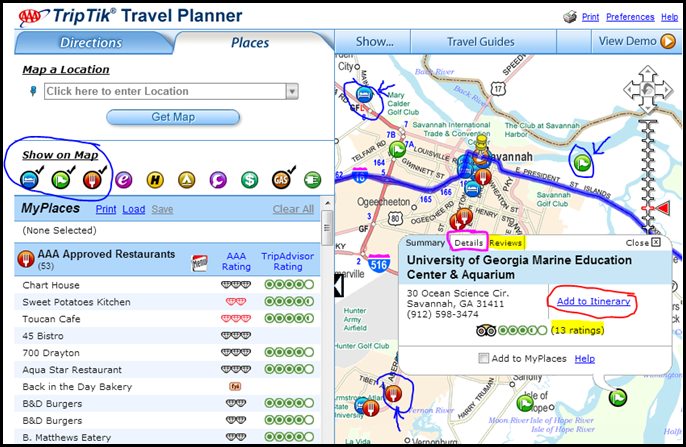Screen dimensions: 686x447
Task: Click the map zoom slider track
Action: tap(648, 175)
